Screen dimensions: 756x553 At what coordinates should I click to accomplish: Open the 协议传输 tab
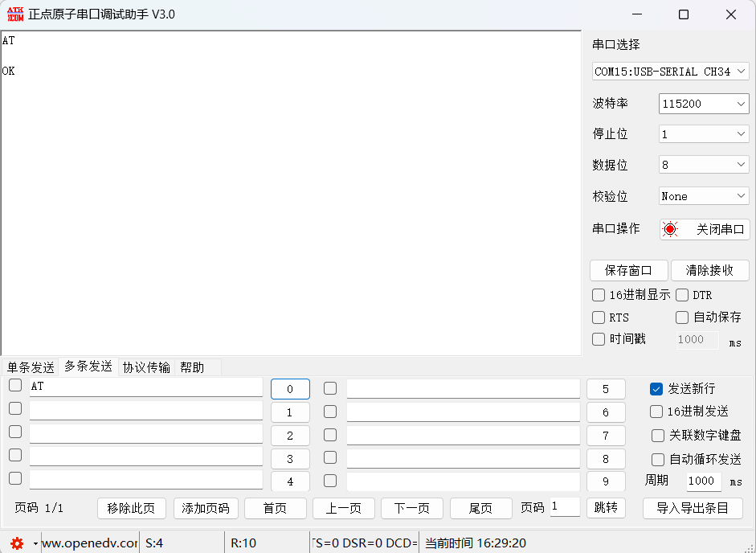coord(146,367)
